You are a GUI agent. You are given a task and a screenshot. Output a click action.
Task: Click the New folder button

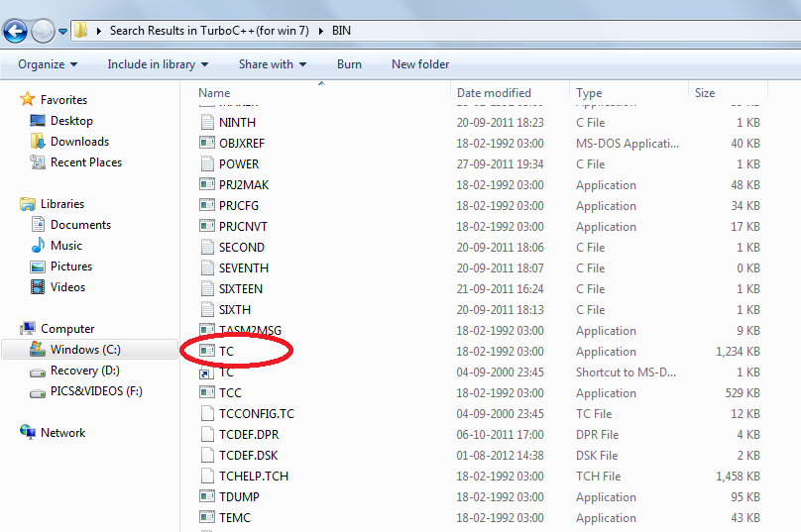(420, 64)
